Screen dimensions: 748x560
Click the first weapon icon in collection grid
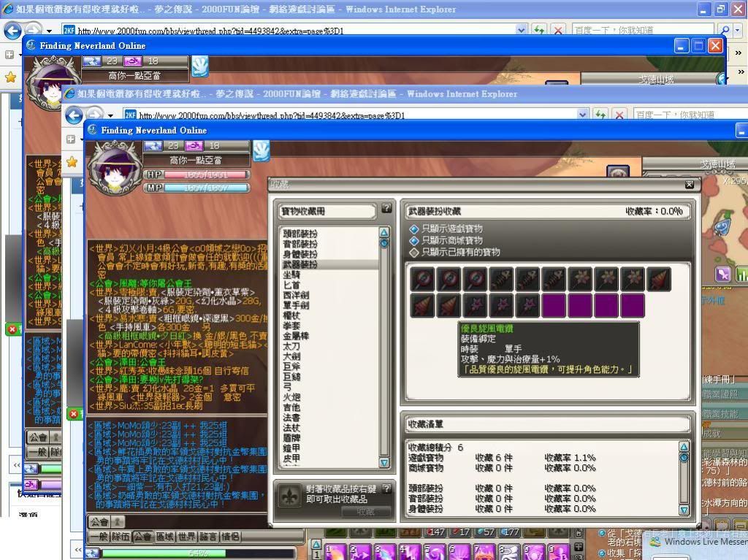coord(422,279)
